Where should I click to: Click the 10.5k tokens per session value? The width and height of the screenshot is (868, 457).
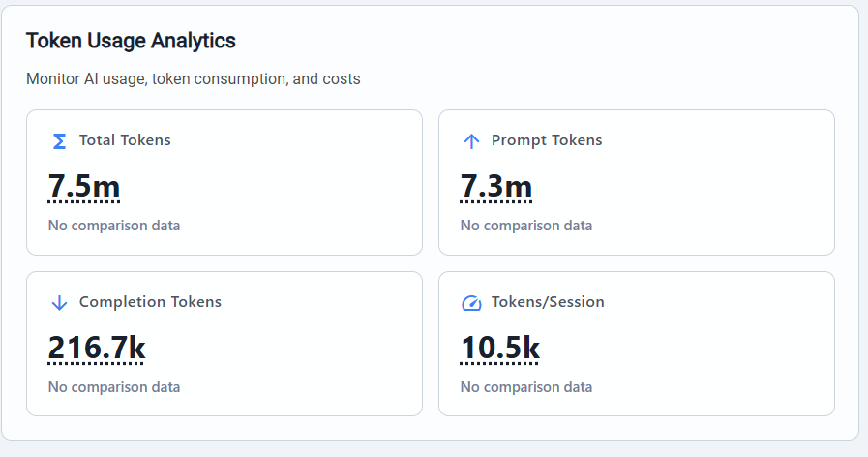click(x=500, y=348)
